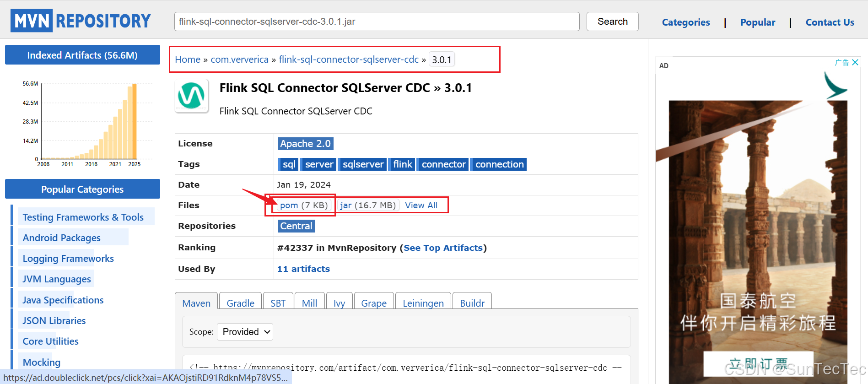
Task: Open JVM Languages category
Action: (57, 279)
